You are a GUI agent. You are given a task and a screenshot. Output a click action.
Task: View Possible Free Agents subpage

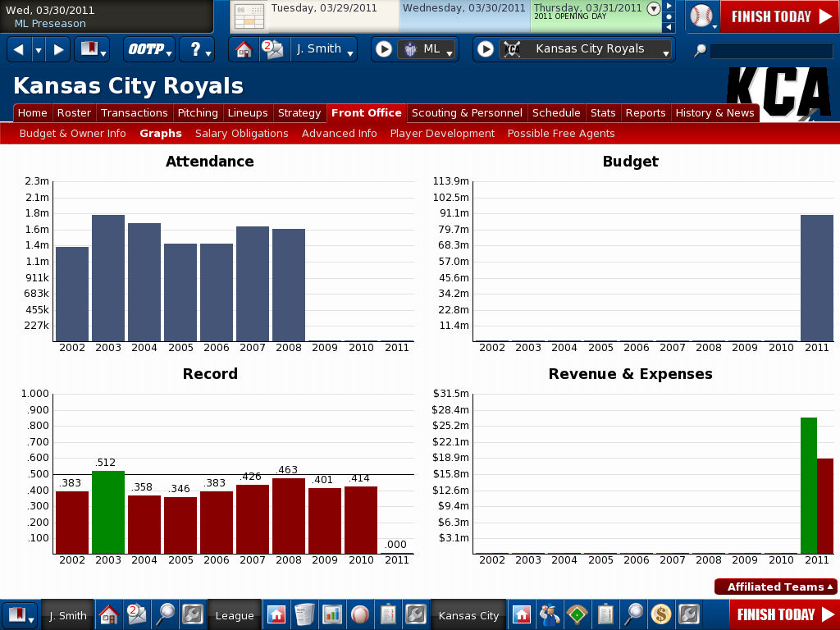pyautogui.click(x=561, y=134)
